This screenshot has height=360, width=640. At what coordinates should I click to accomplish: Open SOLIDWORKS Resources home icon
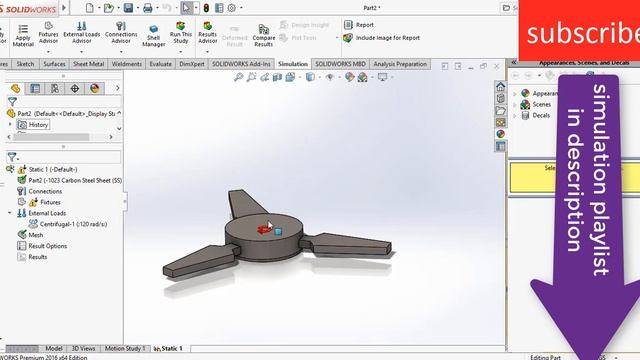(x=500, y=87)
